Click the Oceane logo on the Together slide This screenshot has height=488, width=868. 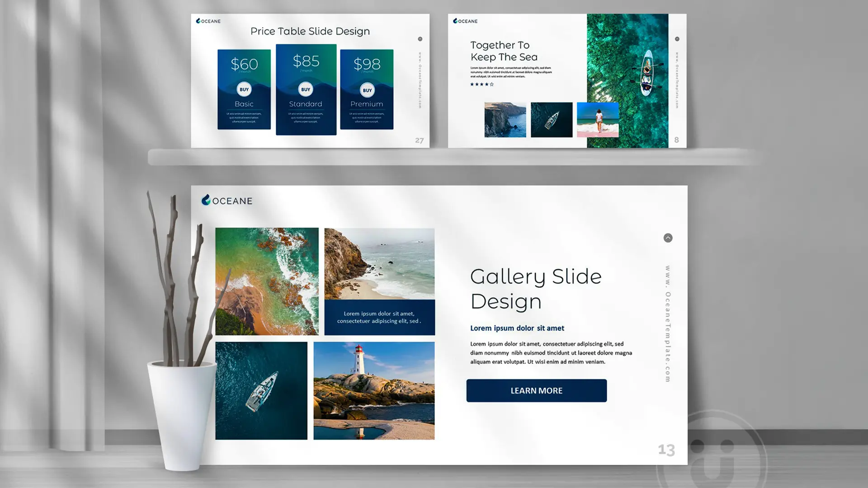(465, 21)
